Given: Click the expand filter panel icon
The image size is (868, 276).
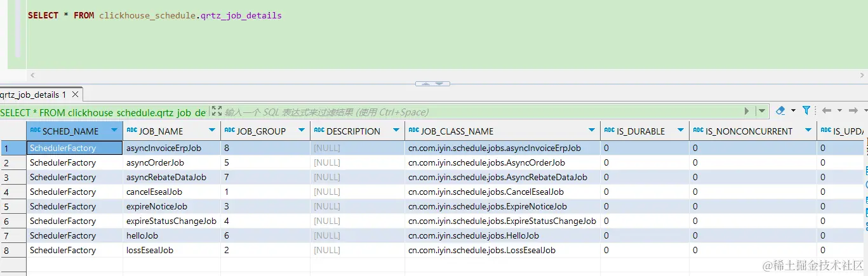Looking at the screenshot, I should click(217, 111).
